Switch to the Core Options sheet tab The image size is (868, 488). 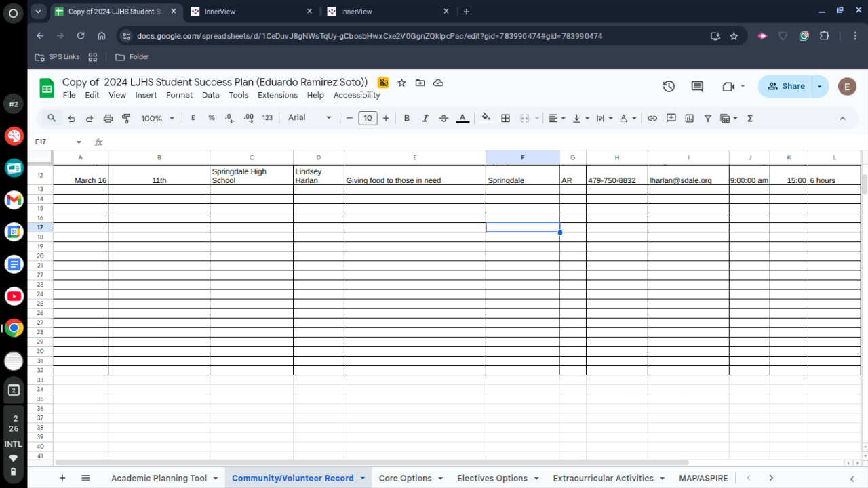[x=405, y=478]
